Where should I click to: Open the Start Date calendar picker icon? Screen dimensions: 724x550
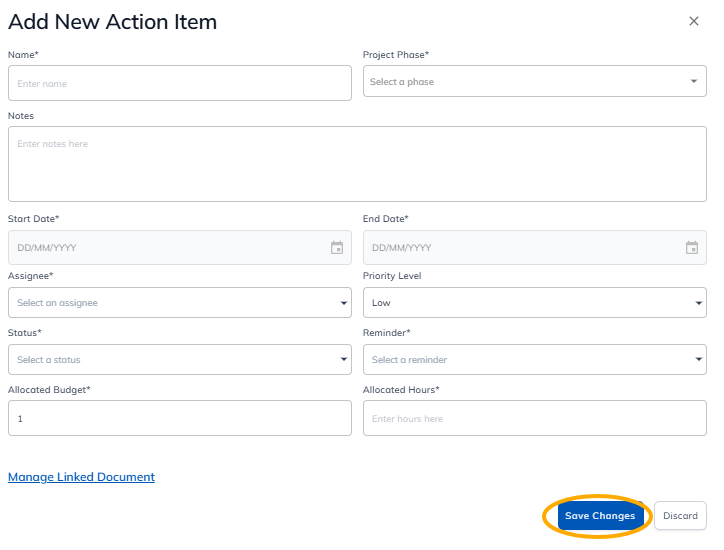pos(337,248)
